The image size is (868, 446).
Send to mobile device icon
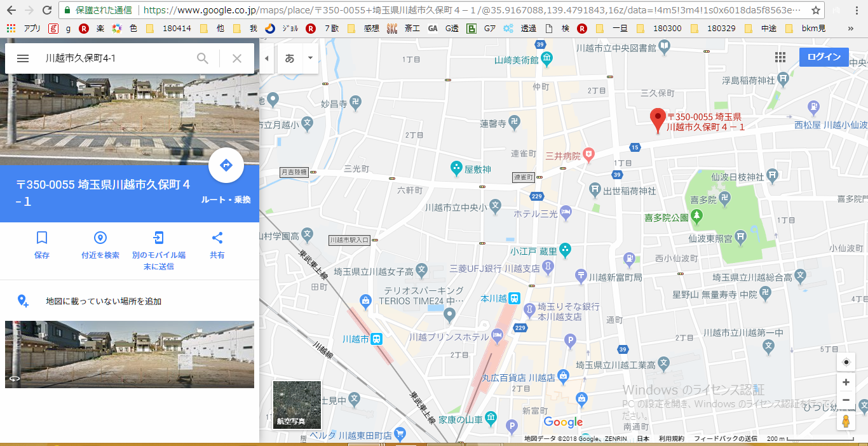158,238
